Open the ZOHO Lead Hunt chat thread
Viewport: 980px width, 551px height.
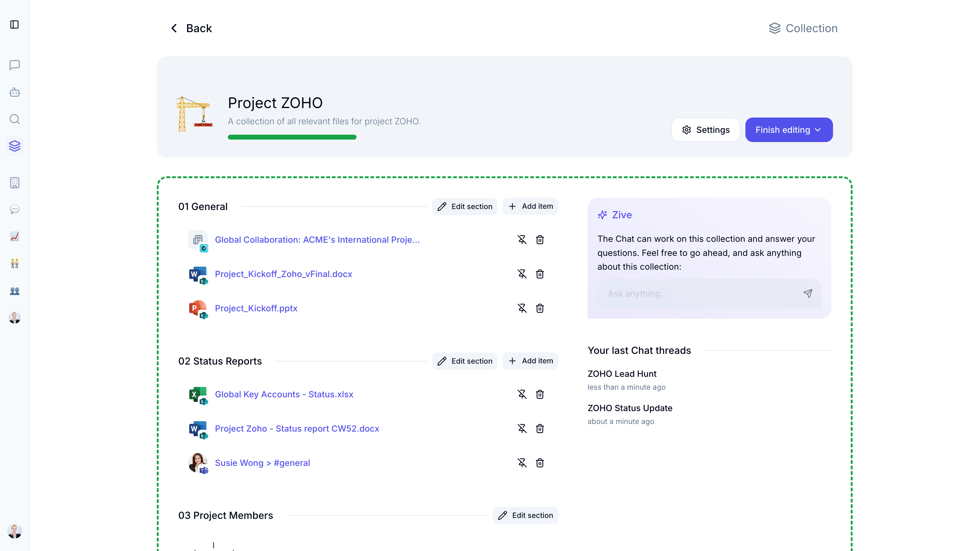click(622, 374)
